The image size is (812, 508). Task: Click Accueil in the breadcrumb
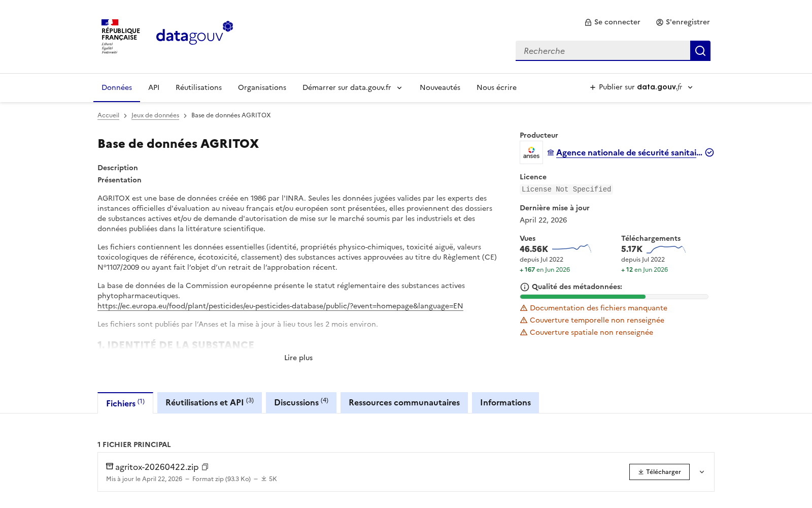click(108, 115)
